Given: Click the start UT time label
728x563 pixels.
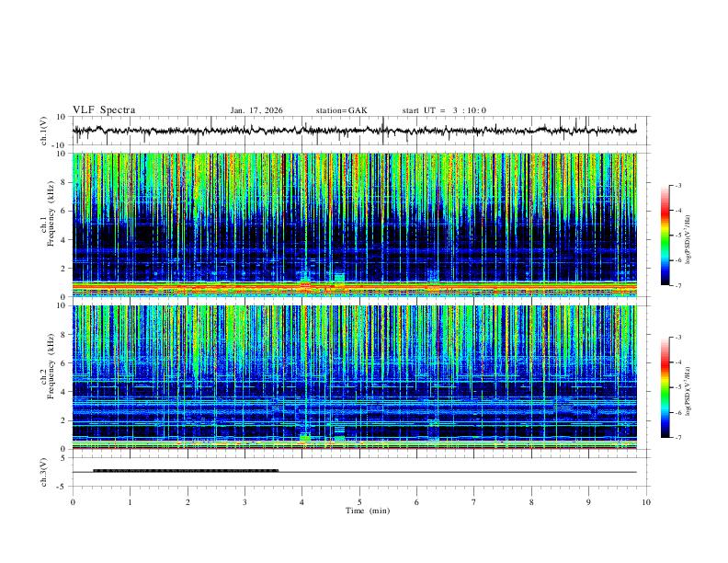Looking at the screenshot, I should click(x=444, y=110).
